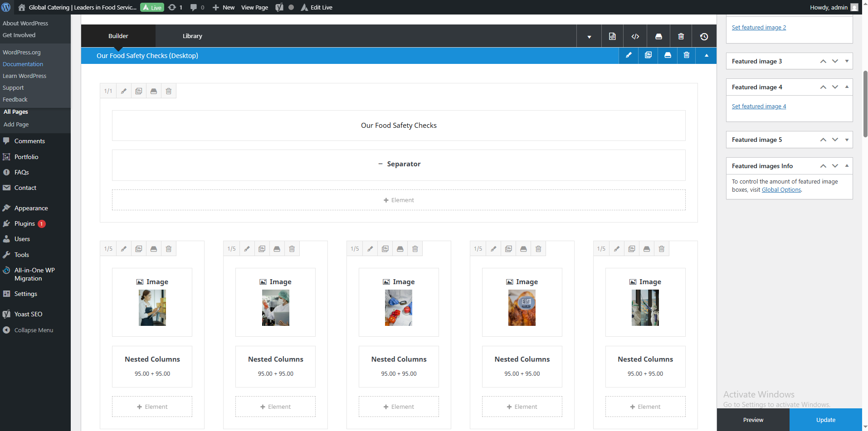This screenshot has height=431, width=868.
Task: Delete all layout via top toolbar trash
Action: (x=681, y=36)
